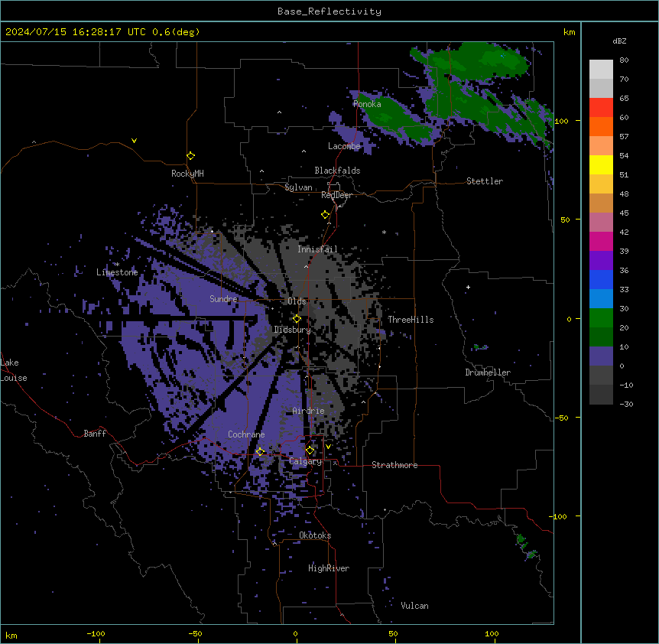Click the white cross east of ThreeHills

click(468, 287)
